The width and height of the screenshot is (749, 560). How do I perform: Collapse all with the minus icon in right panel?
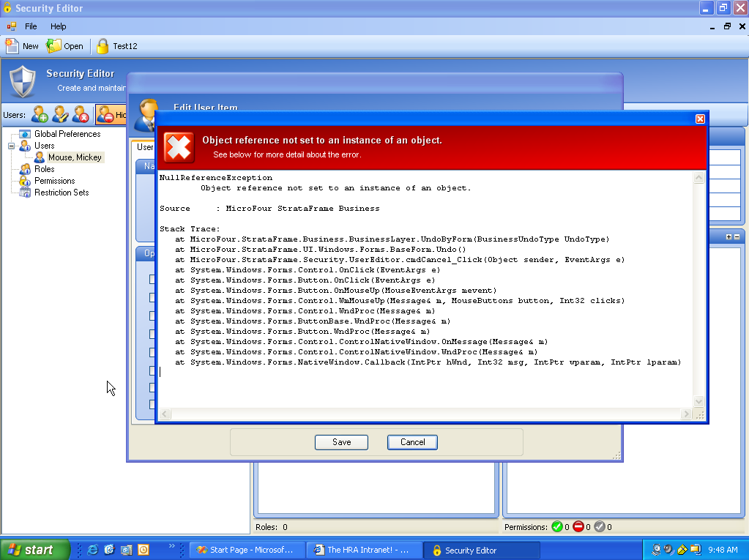click(737, 236)
